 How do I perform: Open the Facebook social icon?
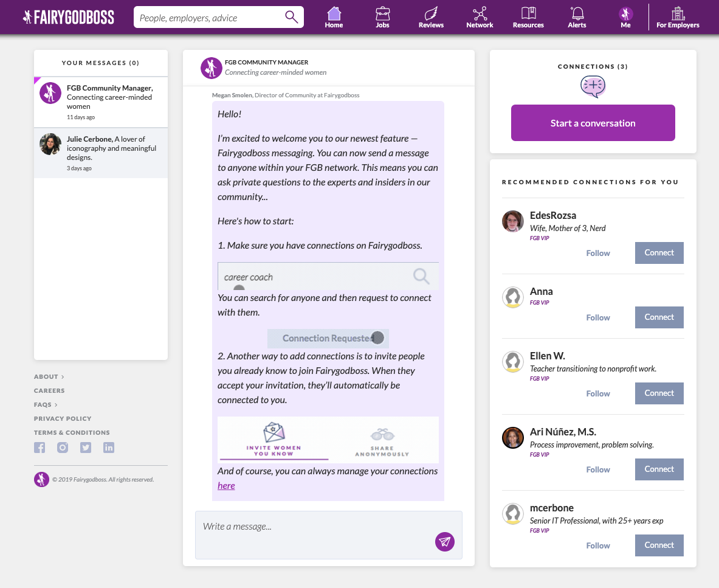click(40, 448)
